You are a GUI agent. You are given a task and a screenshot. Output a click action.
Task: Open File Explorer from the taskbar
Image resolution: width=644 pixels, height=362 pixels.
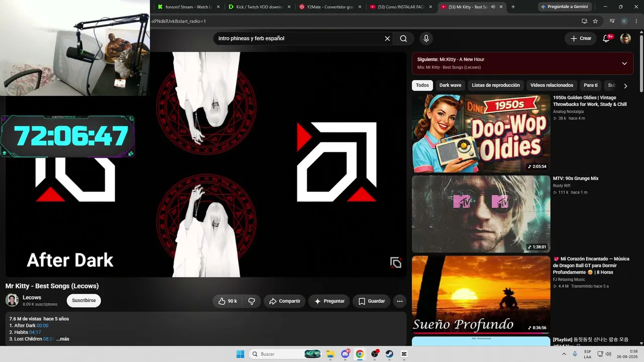(x=330, y=354)
